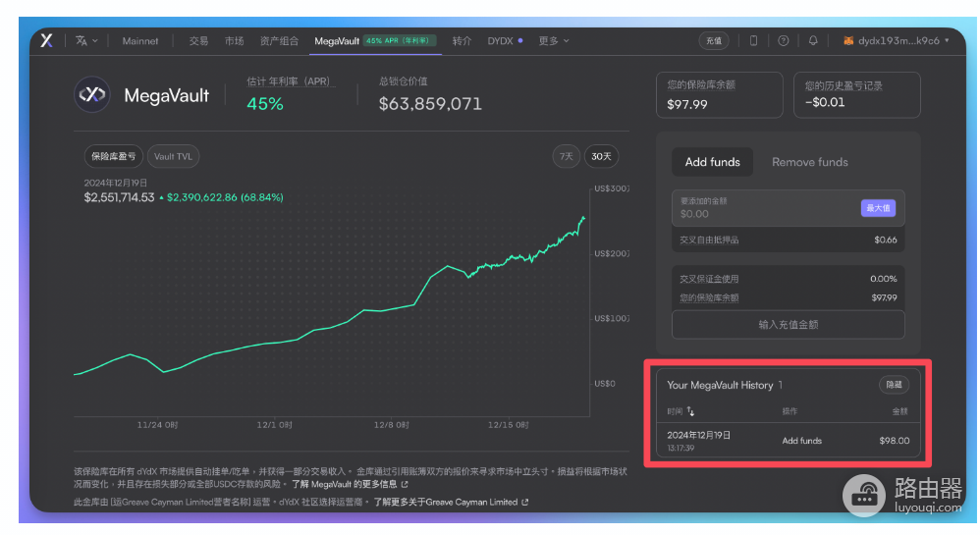Switch chart range to 7天

566,156
